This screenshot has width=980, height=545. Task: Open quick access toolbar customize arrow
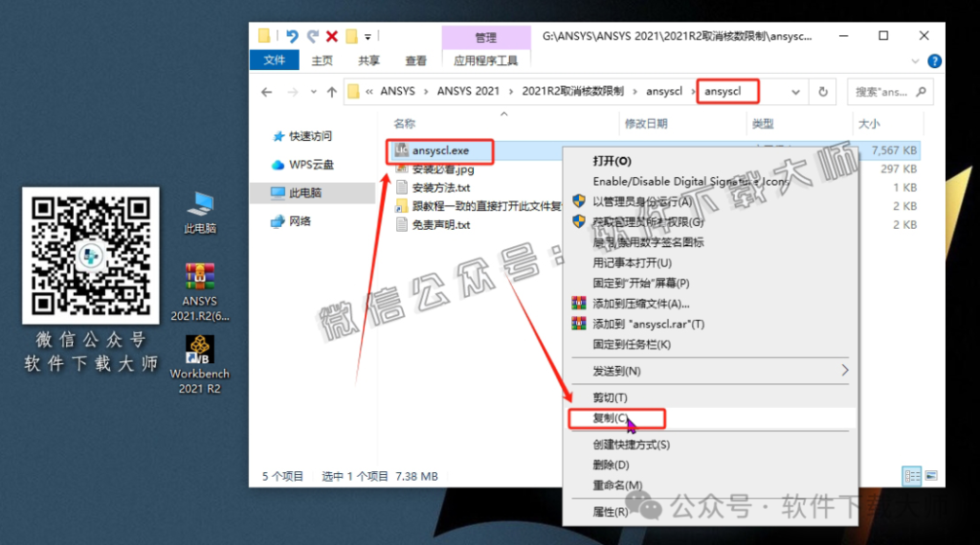click(x=367, y=37)
